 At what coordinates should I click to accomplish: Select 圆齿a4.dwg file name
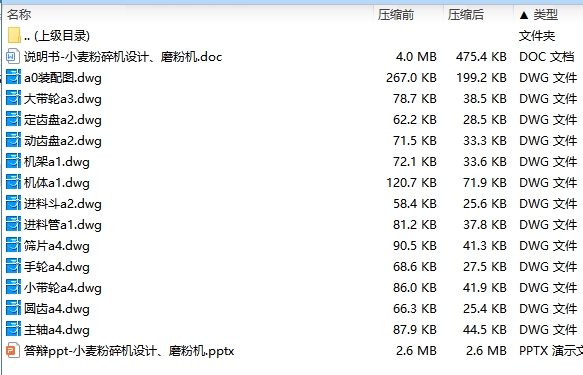57,309
